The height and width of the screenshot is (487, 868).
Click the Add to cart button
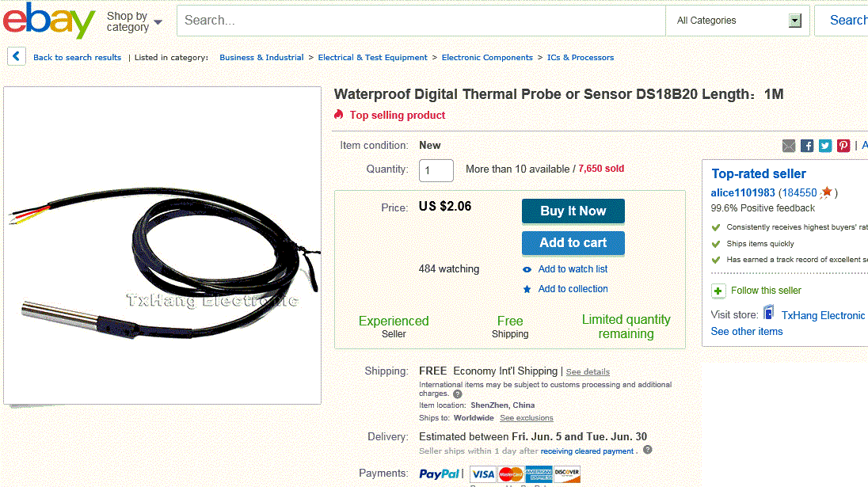[573, 243]
